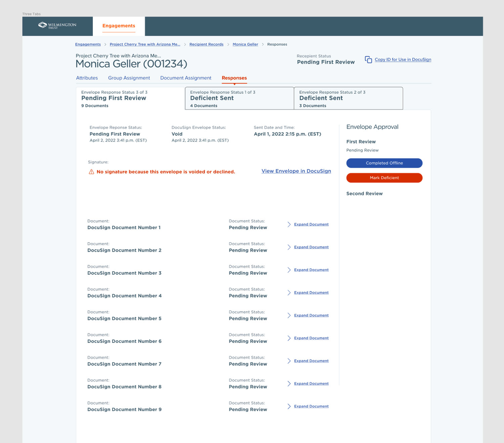Open View Envelope in DocuSign link
The width and height of the screenshot is (504, 443).
click(x=296, y=171)
